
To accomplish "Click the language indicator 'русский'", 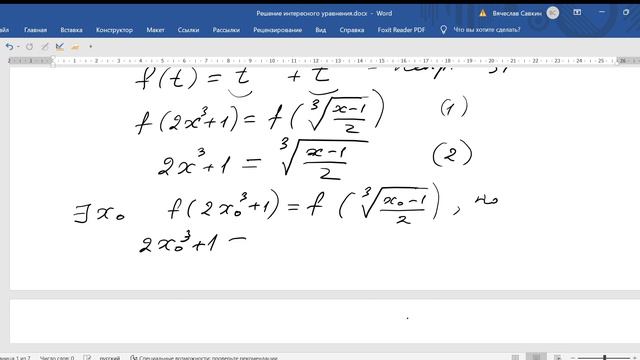I will pyautogui.click(x=110, y=358).
